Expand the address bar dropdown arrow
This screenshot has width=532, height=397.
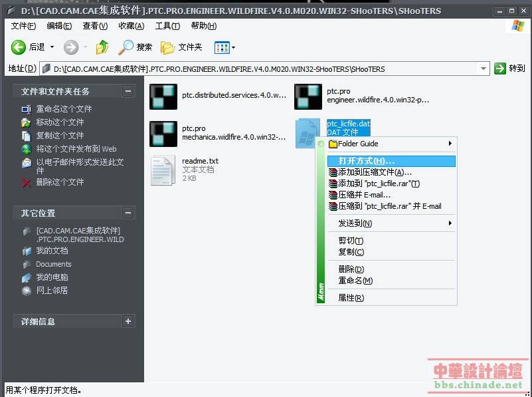(x=483, y=69)
